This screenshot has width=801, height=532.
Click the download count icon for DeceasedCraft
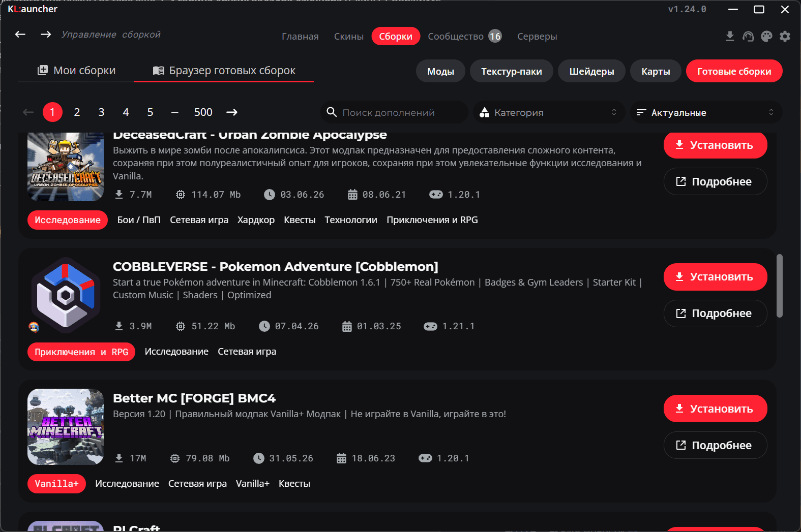(x=119, y=195)
